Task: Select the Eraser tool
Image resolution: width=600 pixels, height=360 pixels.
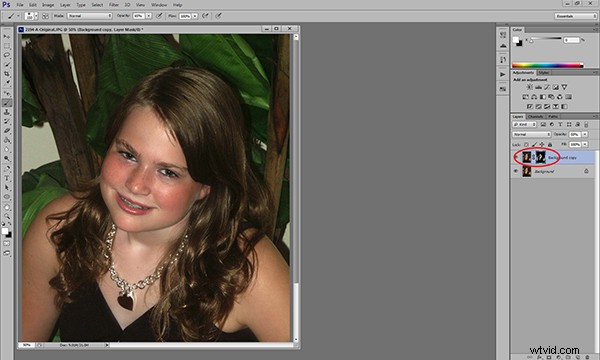Action: click(7, 131)
